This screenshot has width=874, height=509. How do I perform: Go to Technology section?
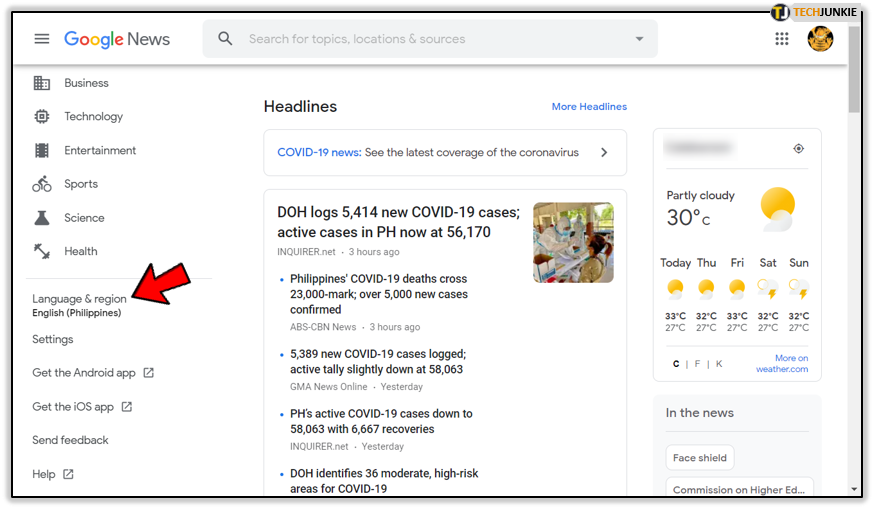click(x=93, y=117)
